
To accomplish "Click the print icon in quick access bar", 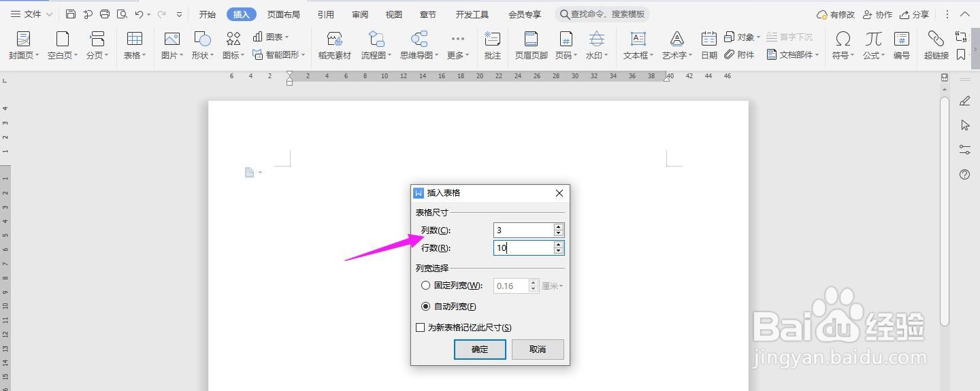I will click(105, 14).
